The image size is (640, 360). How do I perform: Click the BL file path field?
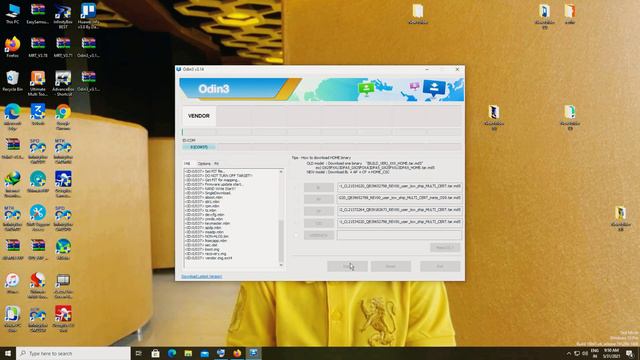coord(400,186)
